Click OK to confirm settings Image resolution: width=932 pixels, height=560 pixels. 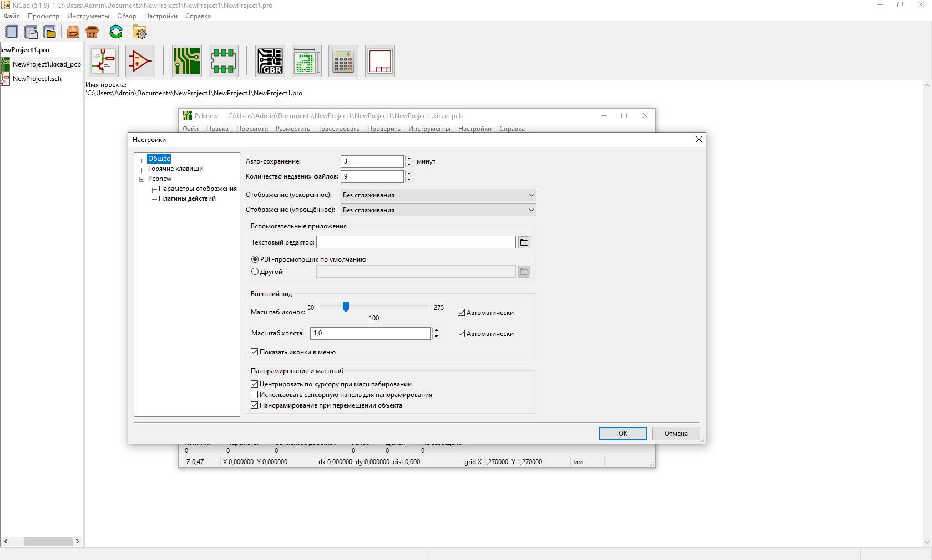(x=623, y=434)
